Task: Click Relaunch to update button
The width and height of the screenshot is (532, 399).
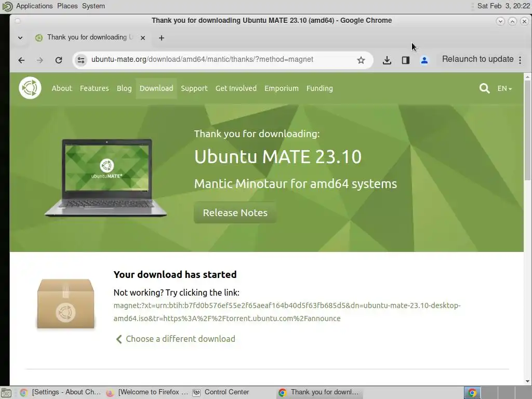Action: pos(478,59)
